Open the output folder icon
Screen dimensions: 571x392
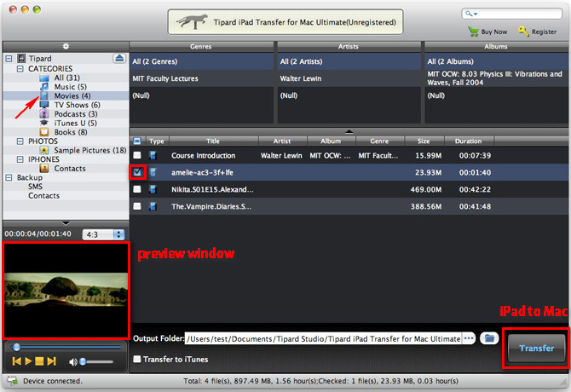click(x=489, y=338)
